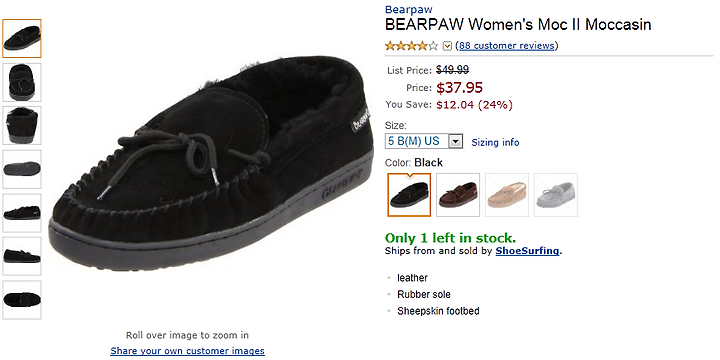Choose the tan moccasin color swatch
This screenshot has height=360, width=720.
pyautogui.click(x=507, y=195)
